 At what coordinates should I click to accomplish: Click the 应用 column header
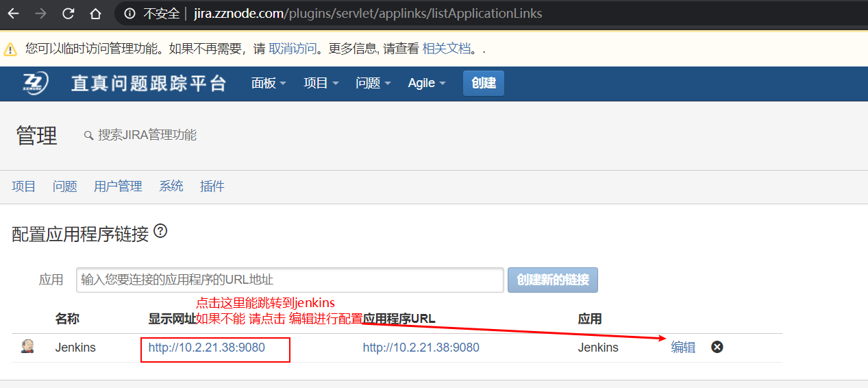[x=590, y=319]
